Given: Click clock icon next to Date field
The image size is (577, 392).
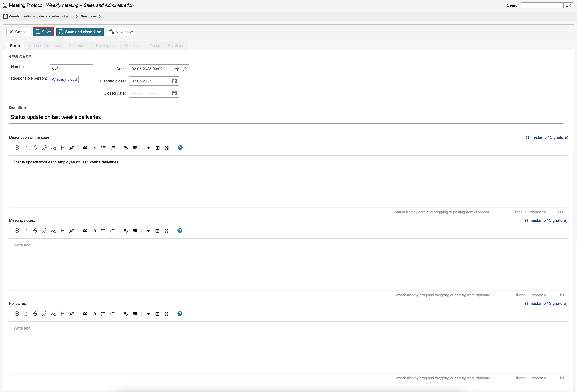Looking at the screenshot, I should tap(185, 69).
